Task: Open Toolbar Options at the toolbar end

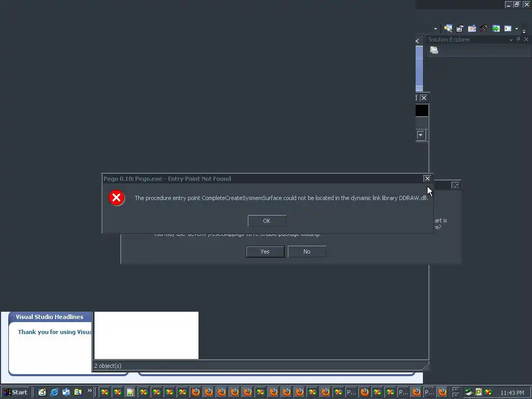Action: pos(524,31)
